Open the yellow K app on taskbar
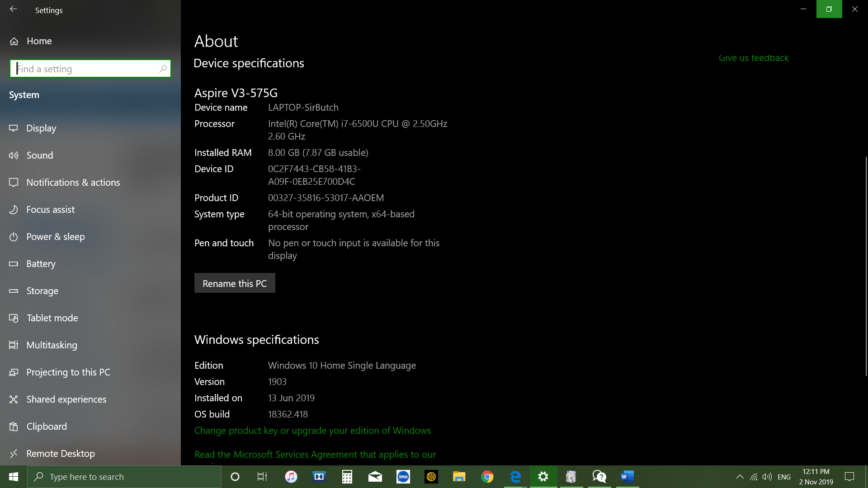Image resolution: width=868 pixels, height=488 pixels. [431, 477]
